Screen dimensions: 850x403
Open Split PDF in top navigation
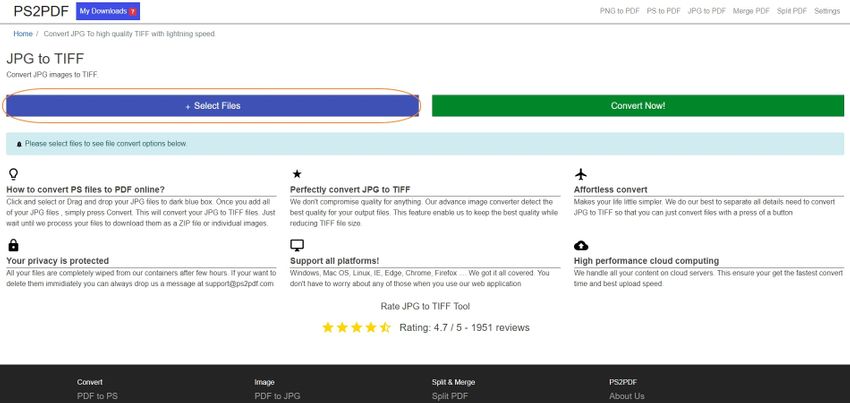click(x=791, y=11)
